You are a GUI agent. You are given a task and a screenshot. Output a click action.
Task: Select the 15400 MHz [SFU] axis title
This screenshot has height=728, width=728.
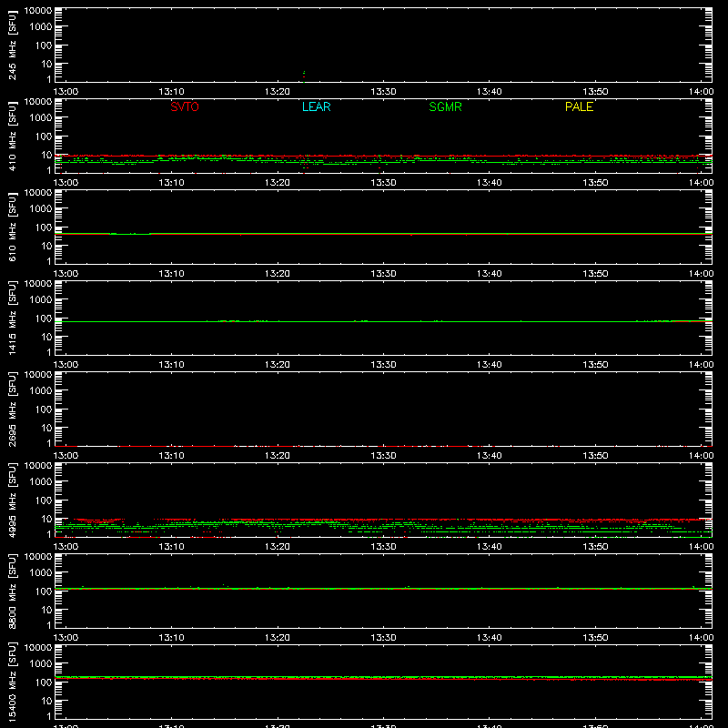[x=12, y=682]
